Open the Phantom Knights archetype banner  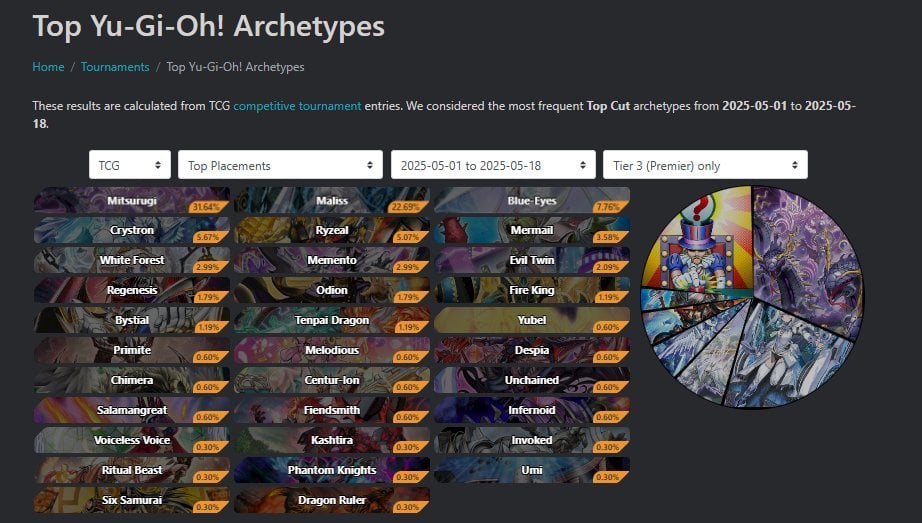click(332, 470)
